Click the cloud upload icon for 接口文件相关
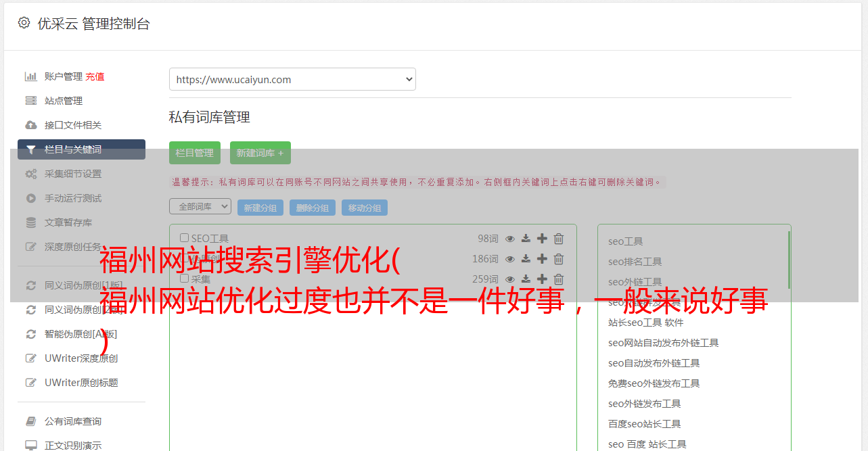Screen dimensions: 868x451 [x=30, y=125]
